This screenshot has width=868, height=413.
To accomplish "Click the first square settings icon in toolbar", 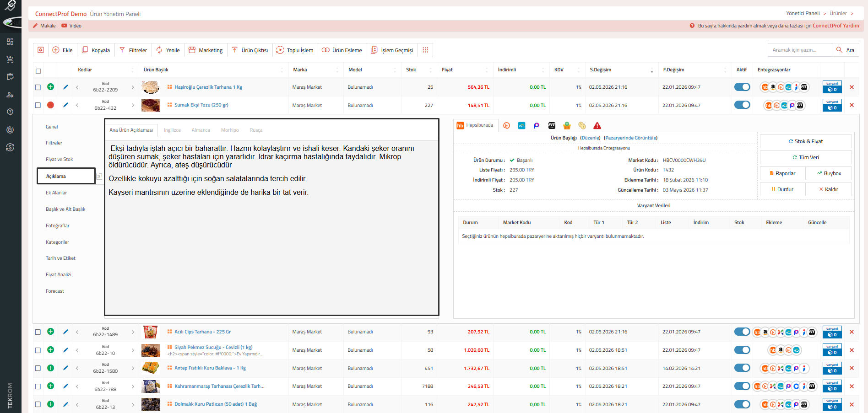I will coord(41,50).
